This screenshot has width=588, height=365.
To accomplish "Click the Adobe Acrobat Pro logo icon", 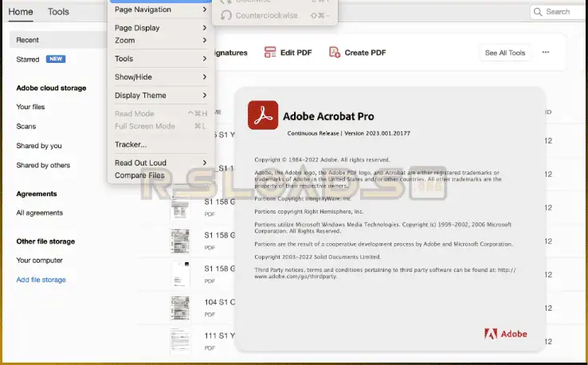I will (x=263, y=115).
